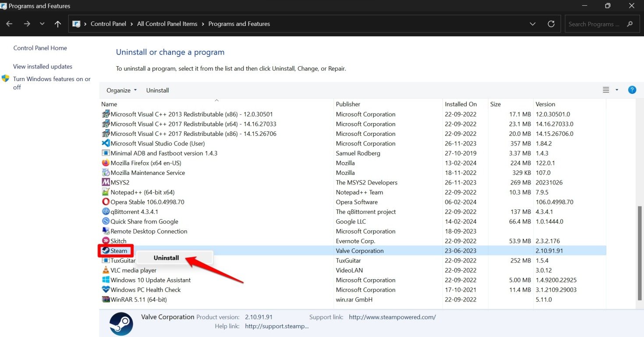
Task: Click the Uninstall toolbar button
Action: [157, 90]
